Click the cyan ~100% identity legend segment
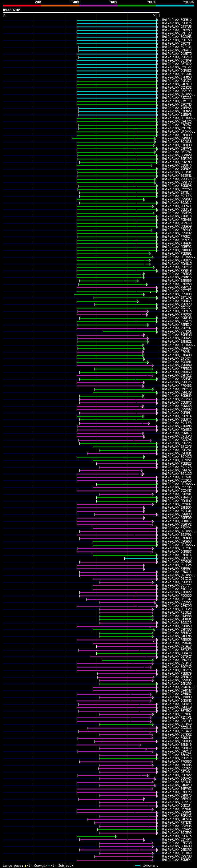 (175, 6)
